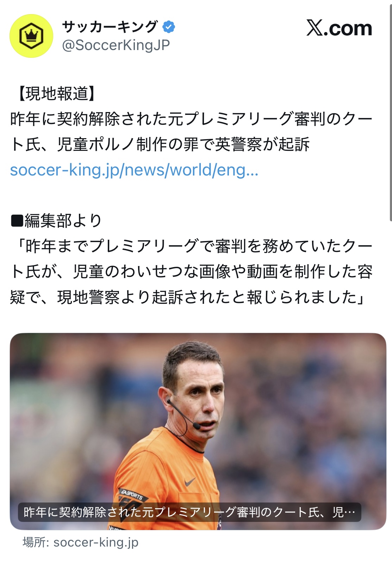Viewport: 392px width, 567px height.
Task: Click the blue verified badge
Action: 169,27
